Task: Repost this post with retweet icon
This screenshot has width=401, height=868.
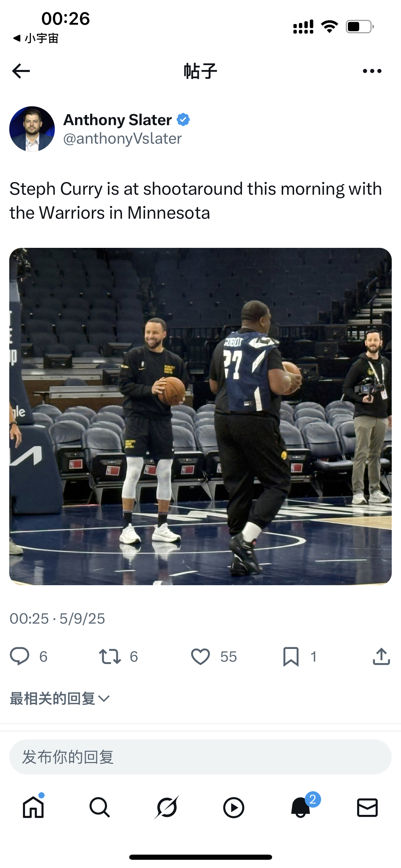Action: (110, 656)
